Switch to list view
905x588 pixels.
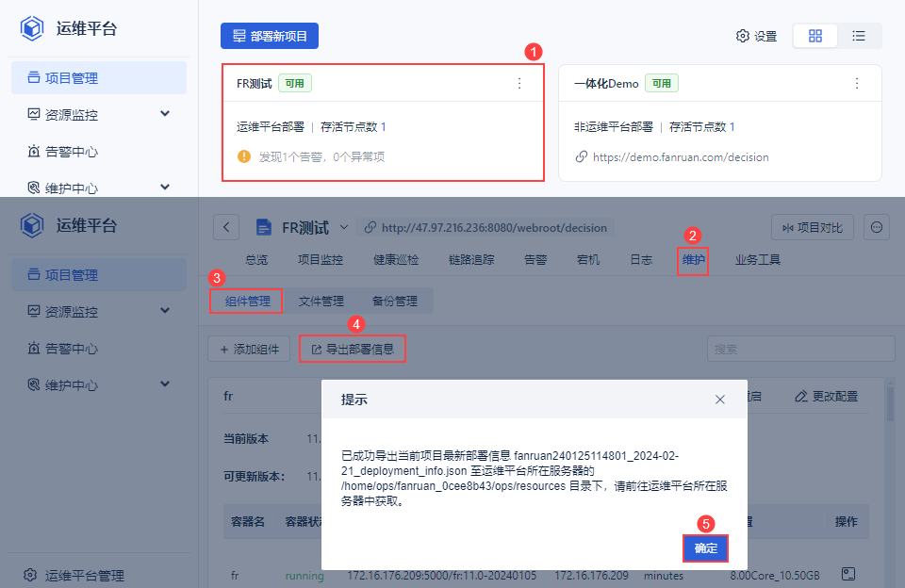pos(859,36)
